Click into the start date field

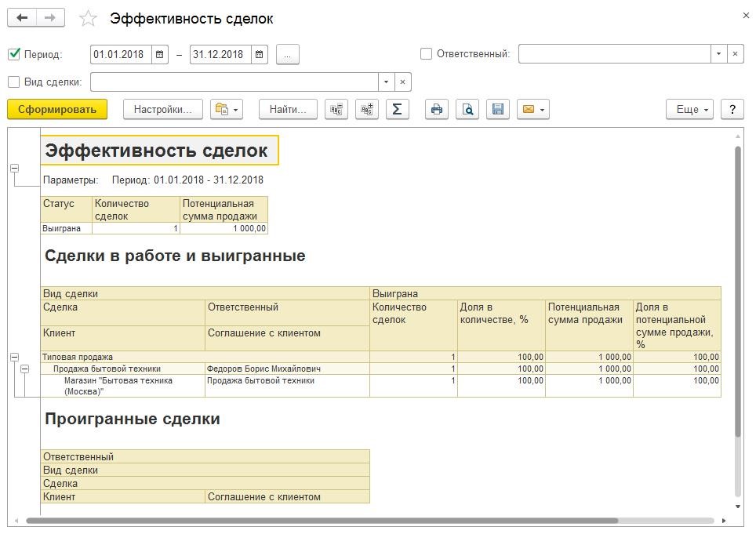coord(122,54)
